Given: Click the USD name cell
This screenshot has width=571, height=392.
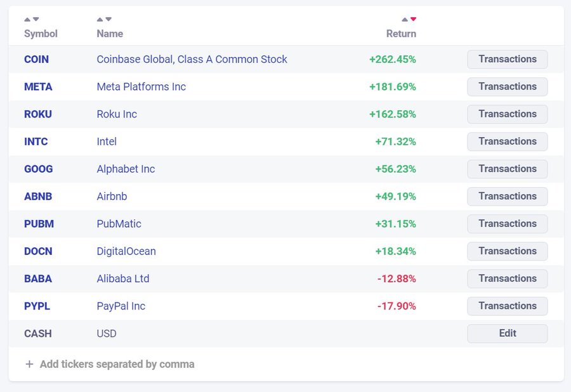Looking at the screenshot, I should click(x=107, y=334).
